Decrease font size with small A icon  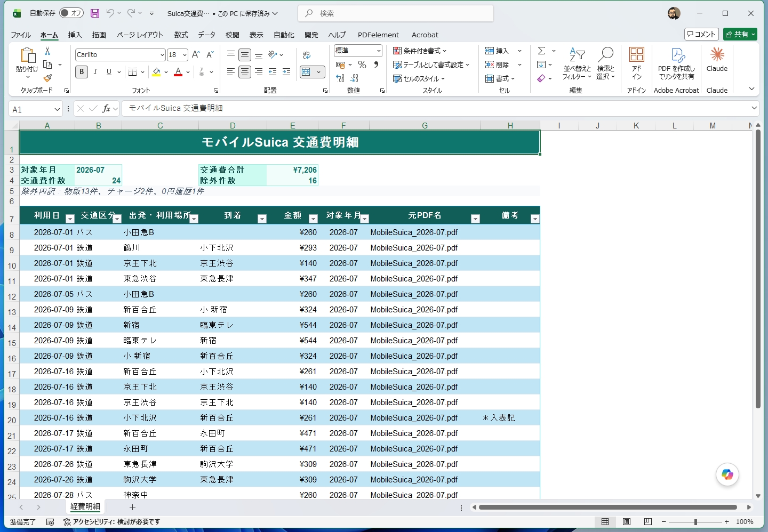click(x=210, y=54)
